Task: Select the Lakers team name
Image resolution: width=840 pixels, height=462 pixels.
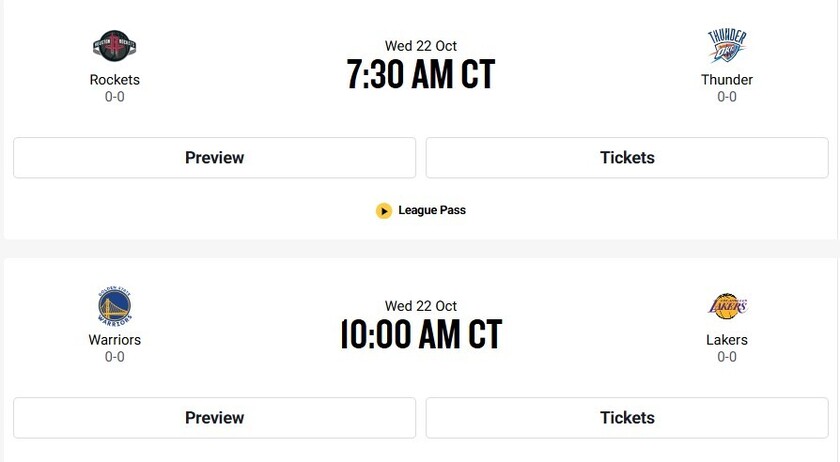Action: (x=727, y=340)
